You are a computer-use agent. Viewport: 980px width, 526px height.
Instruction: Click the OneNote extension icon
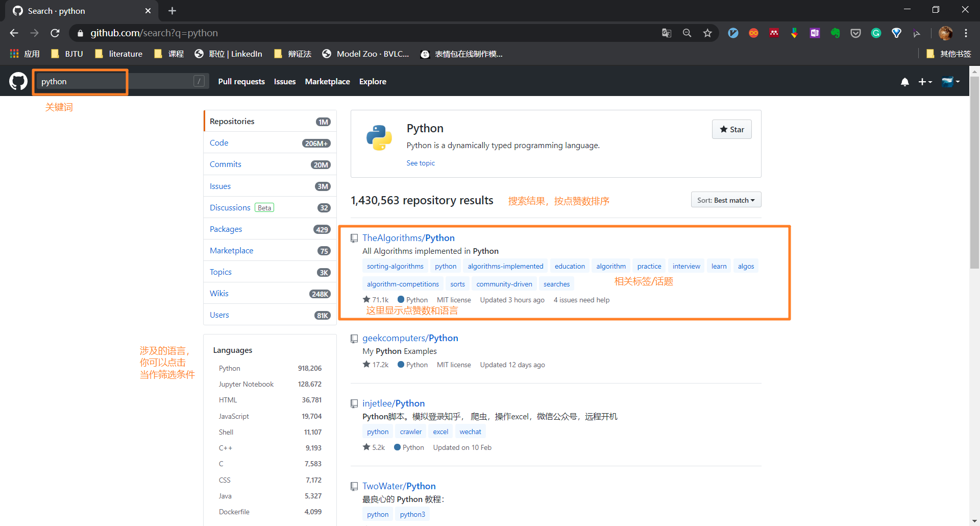(815, 33)
